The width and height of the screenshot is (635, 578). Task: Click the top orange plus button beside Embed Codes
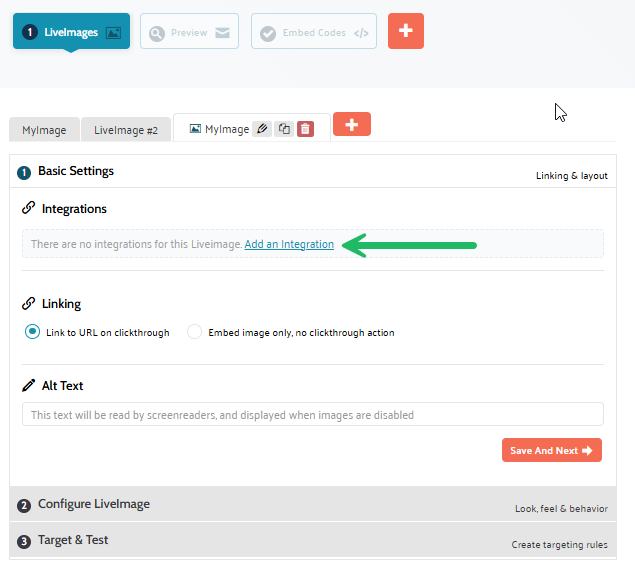pyautogui.click(x=405, y=31)
